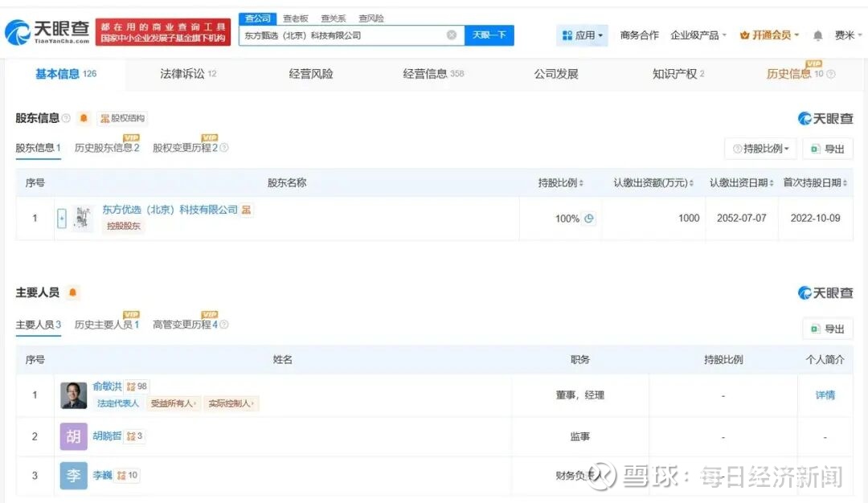This screenshot has width=868, height=503.
Task: Click the alert bell next to 股东信息
Action: coord(84,118)
